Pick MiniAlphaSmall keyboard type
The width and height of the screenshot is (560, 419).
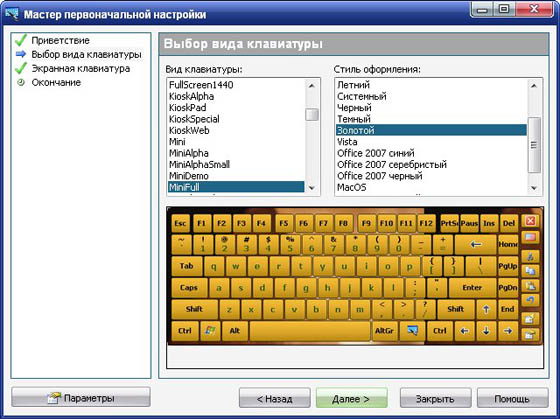[236, 164]
